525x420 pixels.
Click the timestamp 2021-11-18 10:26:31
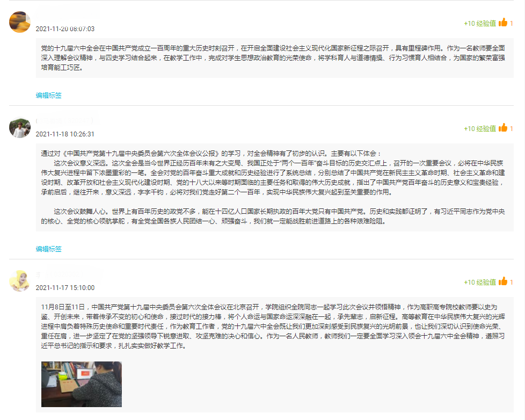(65, 134)
